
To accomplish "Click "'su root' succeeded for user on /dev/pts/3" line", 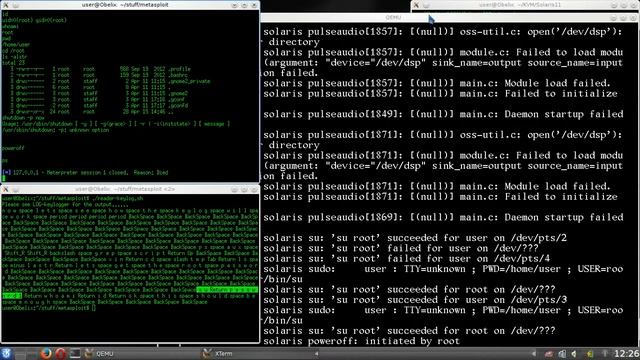I will tap(415, 300).
